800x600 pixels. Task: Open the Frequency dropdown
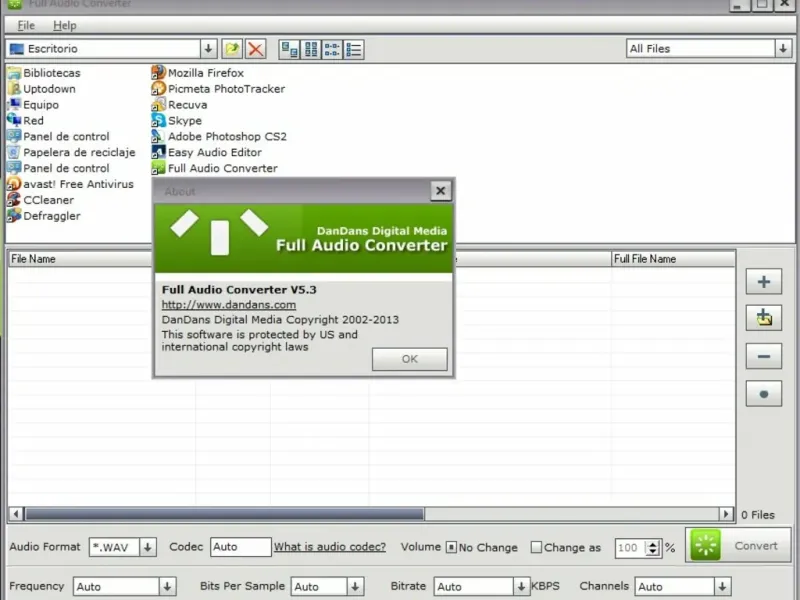pos(167,587)
